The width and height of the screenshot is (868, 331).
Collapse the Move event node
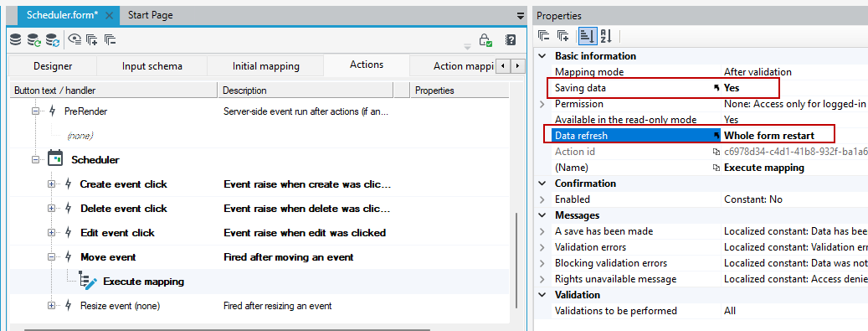point(52,257)
